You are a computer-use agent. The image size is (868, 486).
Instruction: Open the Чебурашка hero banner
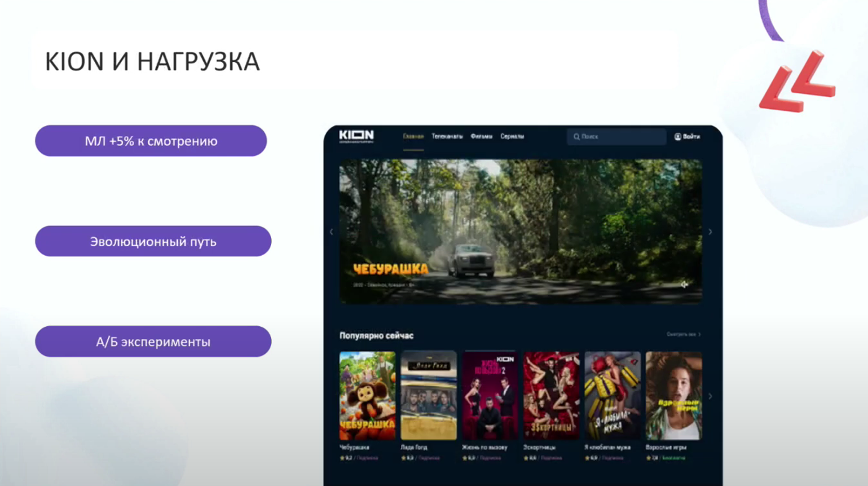coord(521,231)
